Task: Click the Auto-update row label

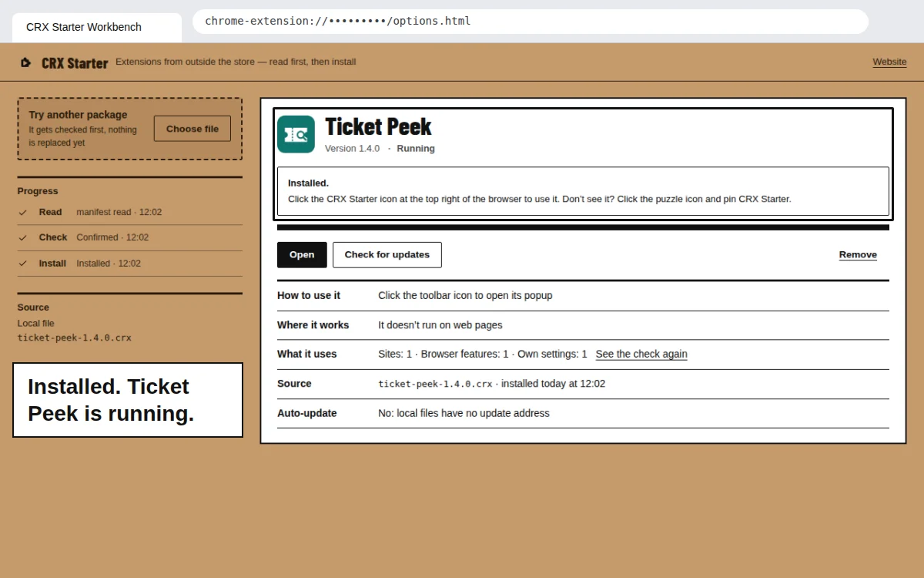Action: 307,413
